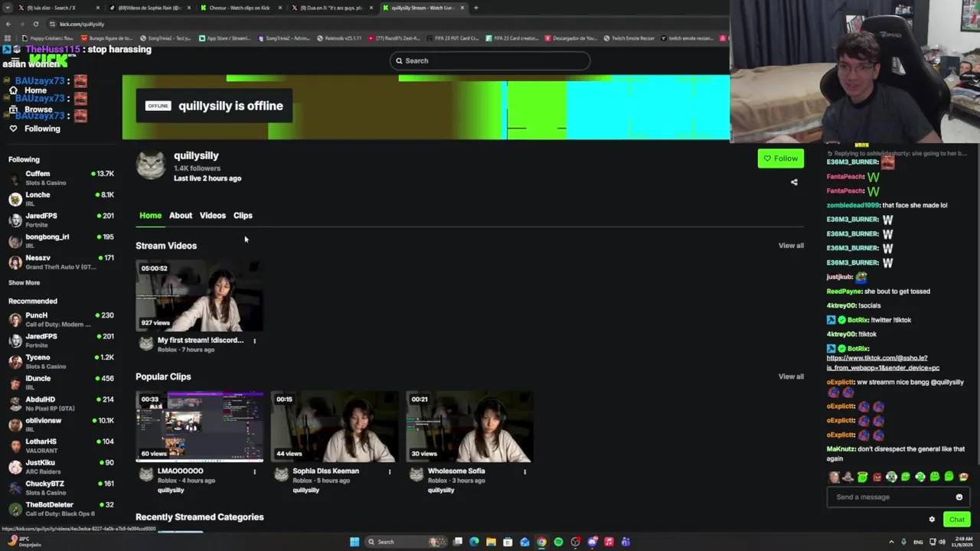Click Kick search field
The image size is (980, 551).
[x=490, y=60]
